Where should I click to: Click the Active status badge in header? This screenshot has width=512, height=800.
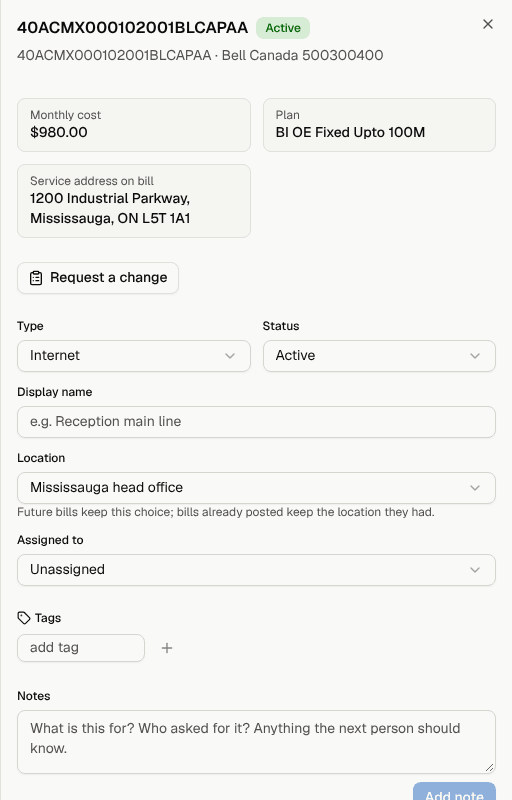(283, 28)
